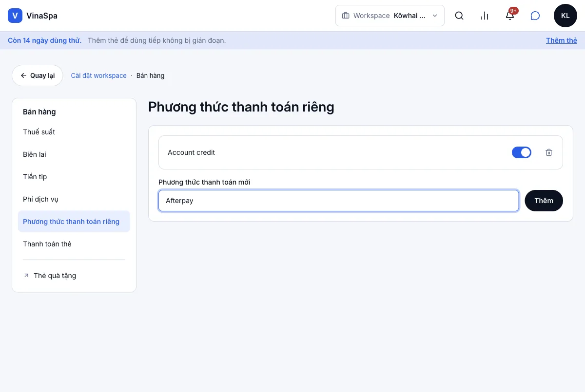Viewport: 585px width, 392px height.
Task: Delete the Account credit payment method
Action: [549, 152]
